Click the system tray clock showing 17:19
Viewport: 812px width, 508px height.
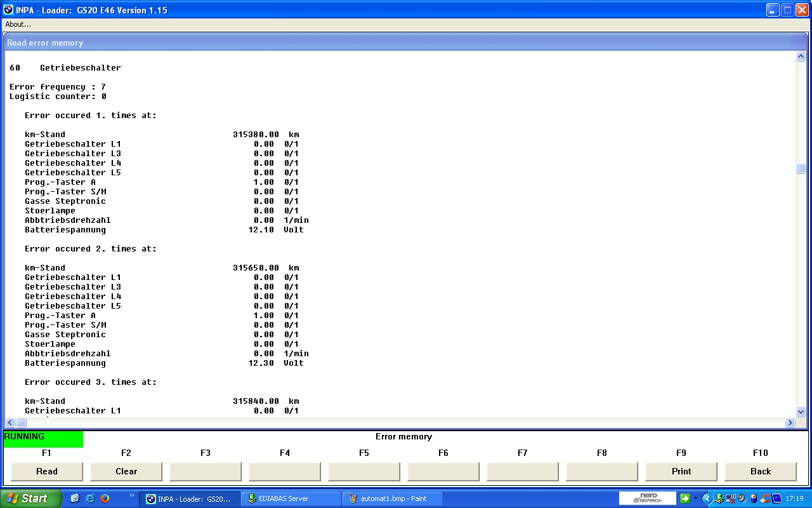click(x=795, y=498)
